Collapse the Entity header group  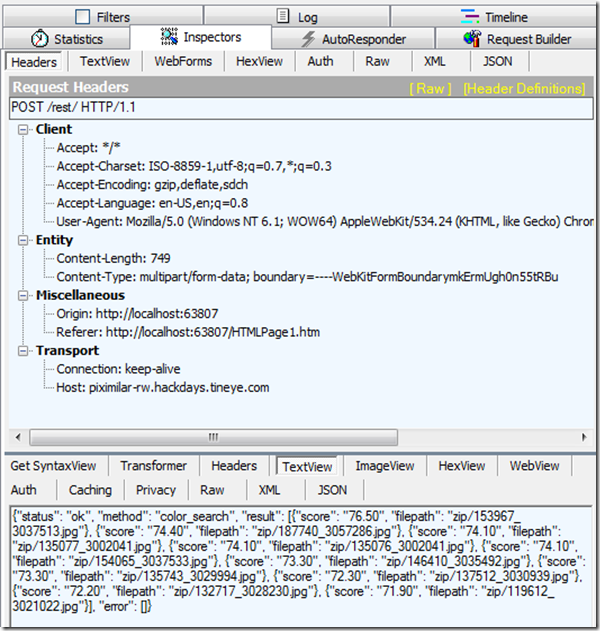pos(23,240)
